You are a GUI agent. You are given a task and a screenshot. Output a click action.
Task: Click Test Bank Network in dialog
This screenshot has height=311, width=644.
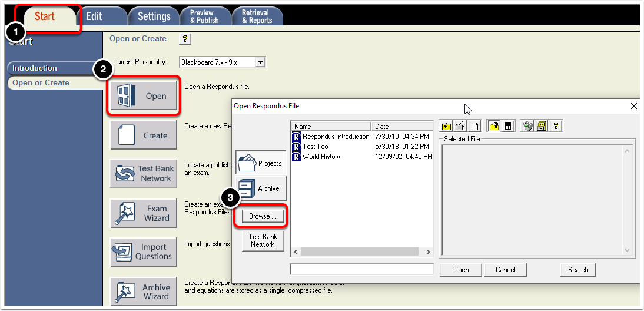click(x=263, y=240)
